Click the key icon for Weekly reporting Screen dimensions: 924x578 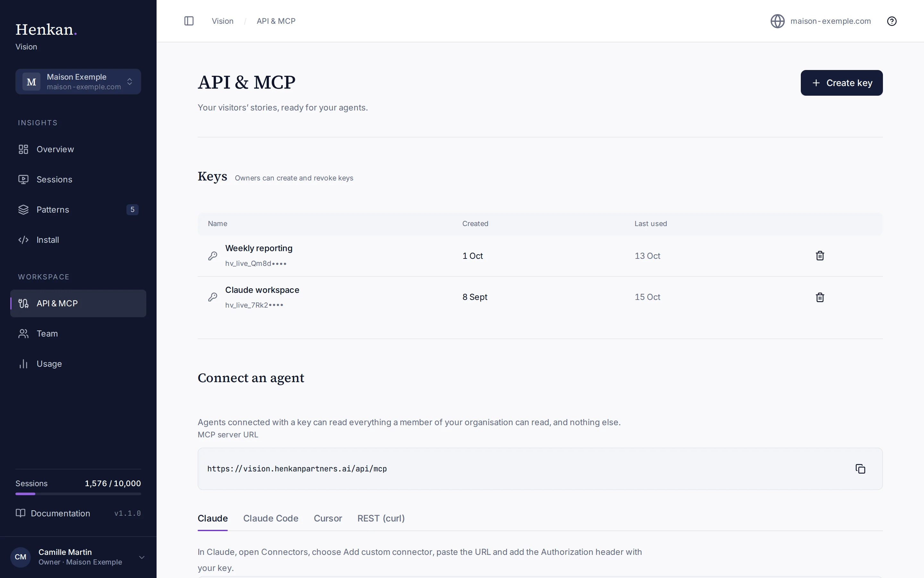pyautogui.click(x=213, y=256)
